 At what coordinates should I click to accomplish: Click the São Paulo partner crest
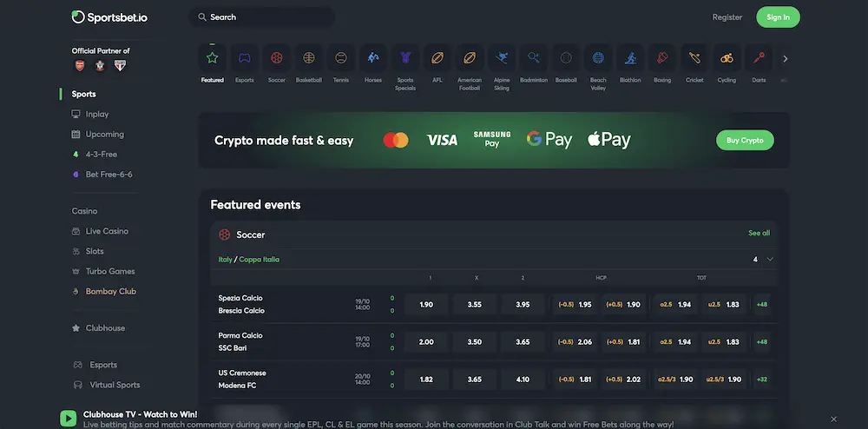(120, 66)
